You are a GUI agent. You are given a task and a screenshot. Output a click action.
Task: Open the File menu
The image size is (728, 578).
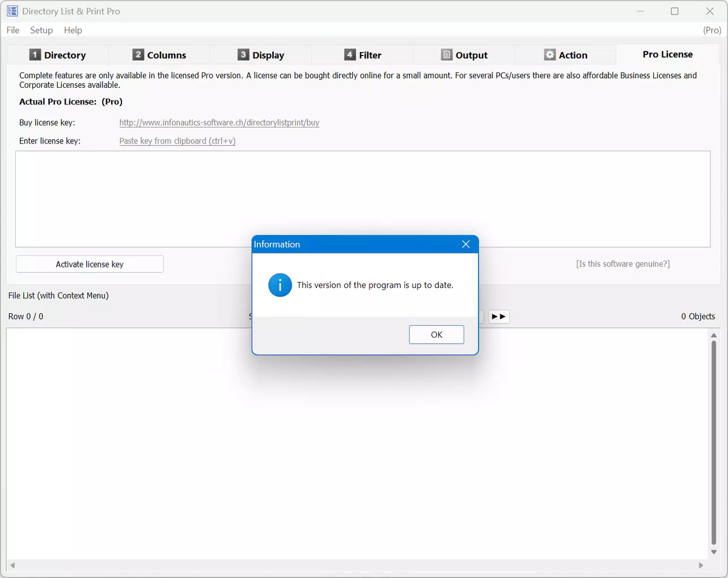click(x=13, y=30)
